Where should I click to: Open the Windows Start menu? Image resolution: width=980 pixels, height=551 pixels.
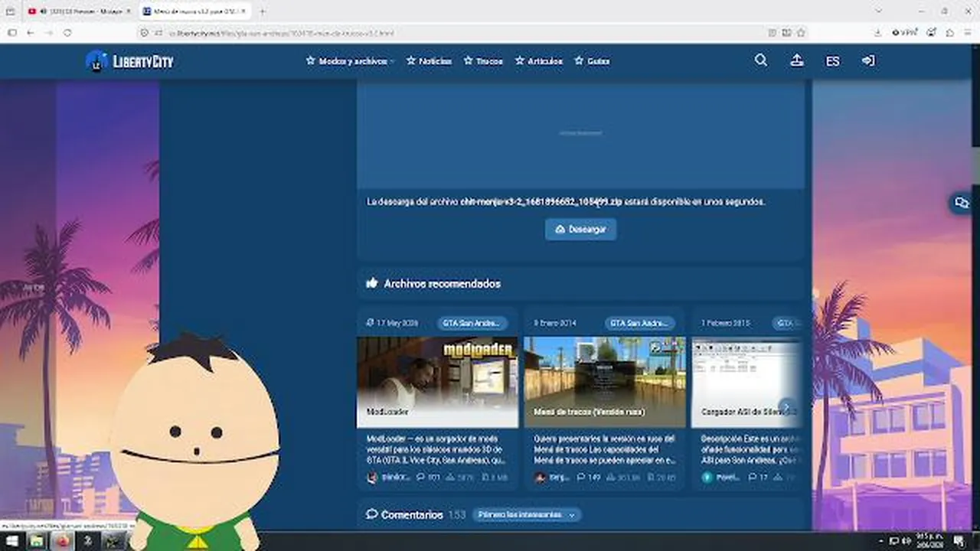click(x=12, y=541)
